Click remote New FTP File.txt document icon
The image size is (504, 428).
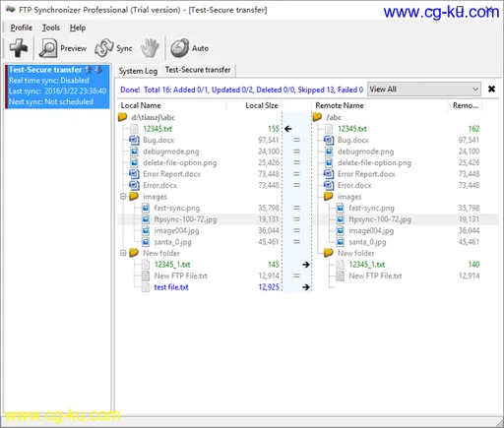341,275
